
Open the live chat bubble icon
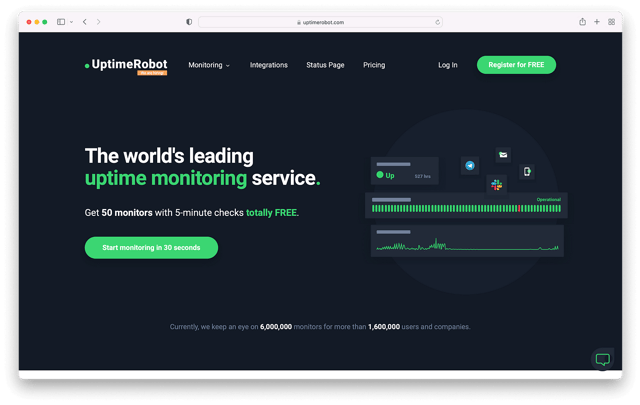pyautogui.click(x=602, y=359)
